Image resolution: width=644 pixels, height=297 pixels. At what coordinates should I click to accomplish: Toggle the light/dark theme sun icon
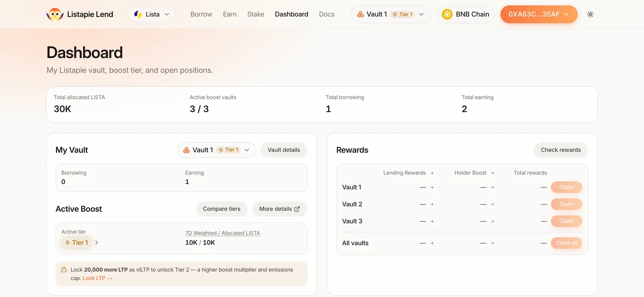[x=590, y=14]
